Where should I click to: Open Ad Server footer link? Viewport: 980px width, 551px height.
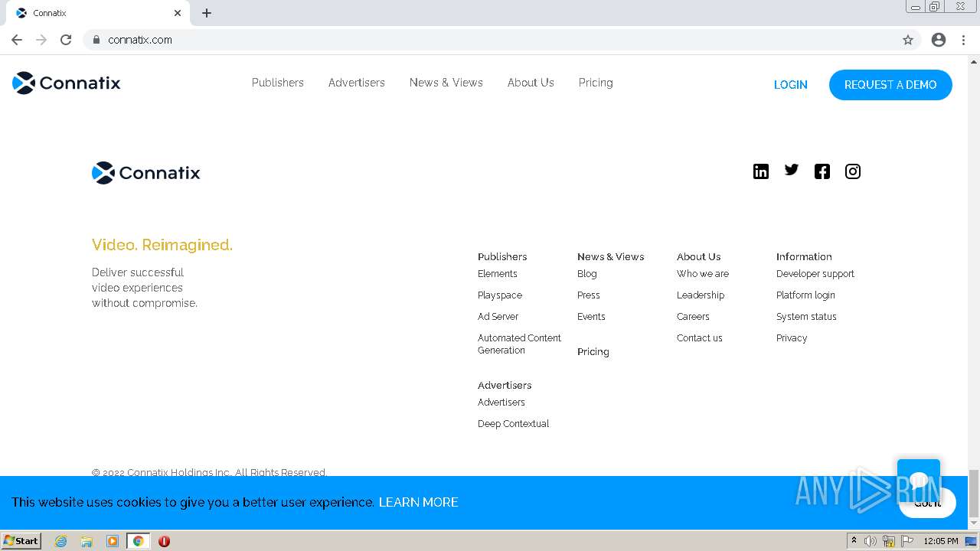pyautogui.click(x=498, y=317)
